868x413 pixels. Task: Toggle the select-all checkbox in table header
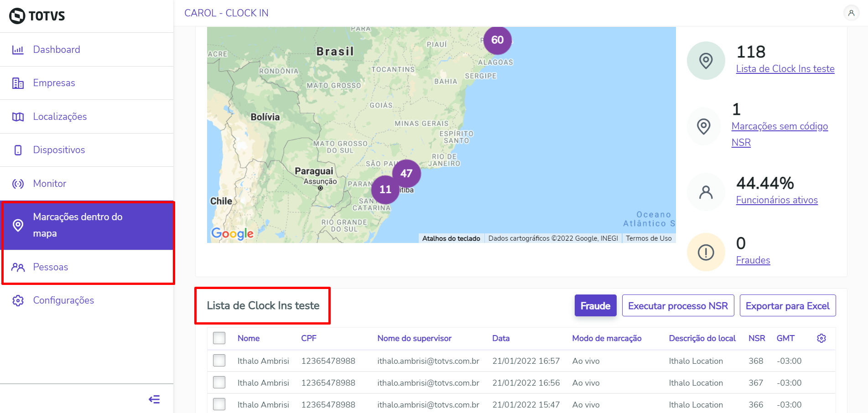(219, 338)
